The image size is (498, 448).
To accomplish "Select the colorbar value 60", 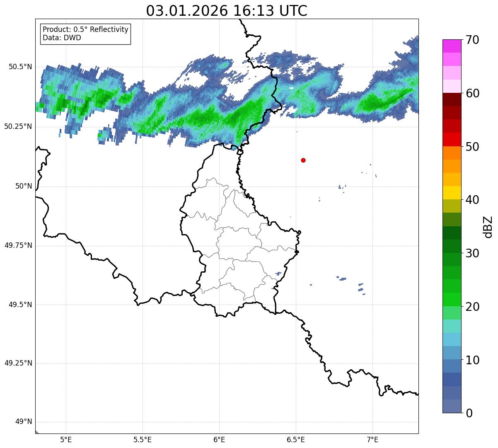I will point(472,93).
